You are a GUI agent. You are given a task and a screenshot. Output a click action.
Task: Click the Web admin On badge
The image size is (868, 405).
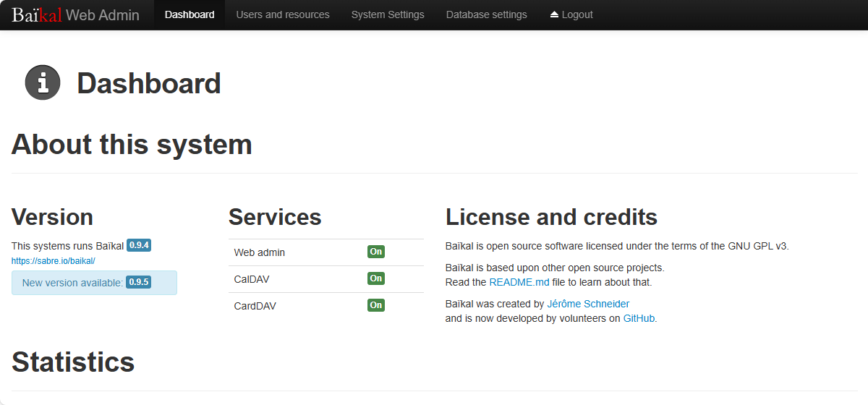click(x=376, y=252)
